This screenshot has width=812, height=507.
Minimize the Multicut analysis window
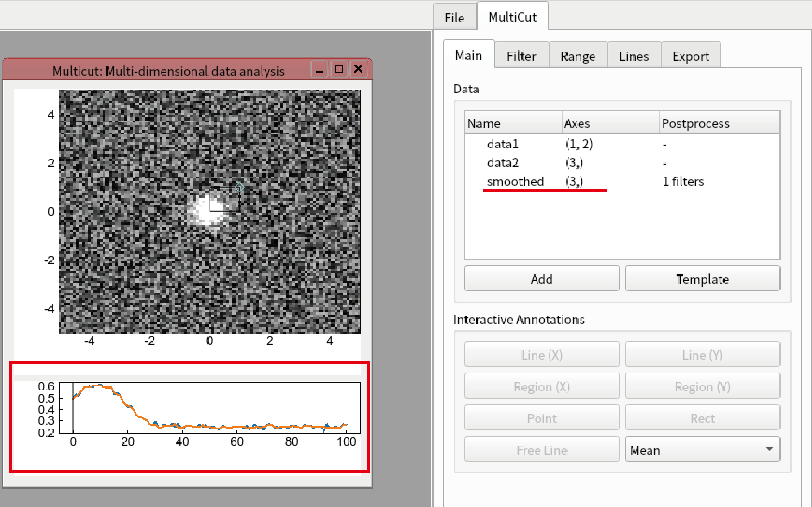[319, 69]
